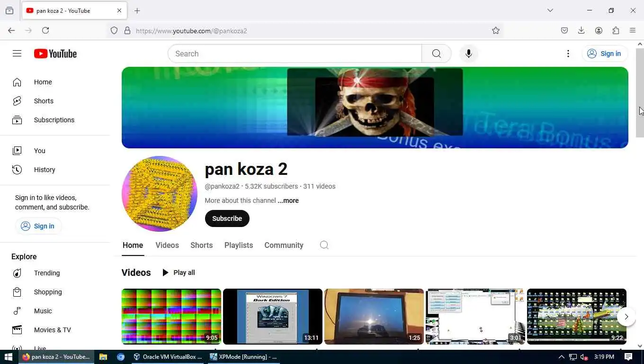Open Firefox extensions puzzle icon
This screenshot has width=644, height=364.
coord(616,30)
